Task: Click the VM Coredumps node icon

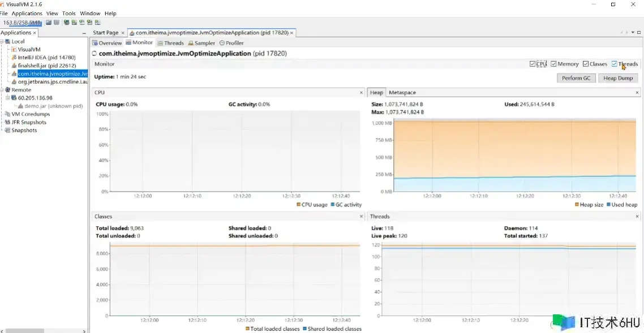Action: click(8, 114)
